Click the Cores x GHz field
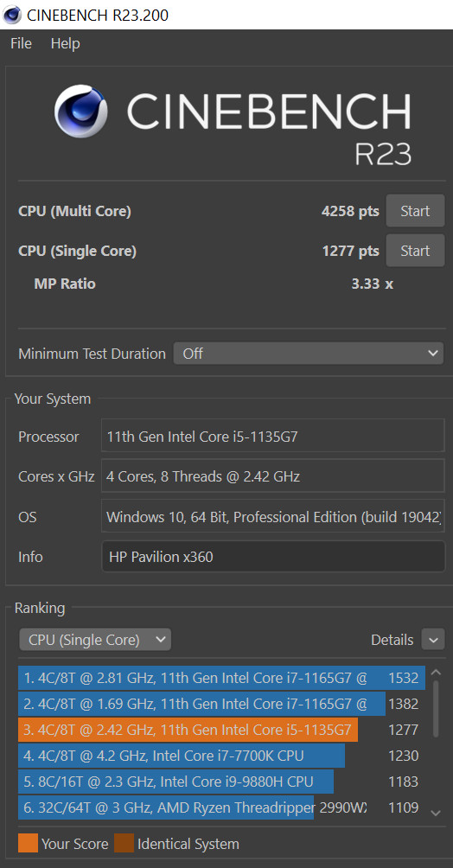The image size is (453, 868). point(273,476)
